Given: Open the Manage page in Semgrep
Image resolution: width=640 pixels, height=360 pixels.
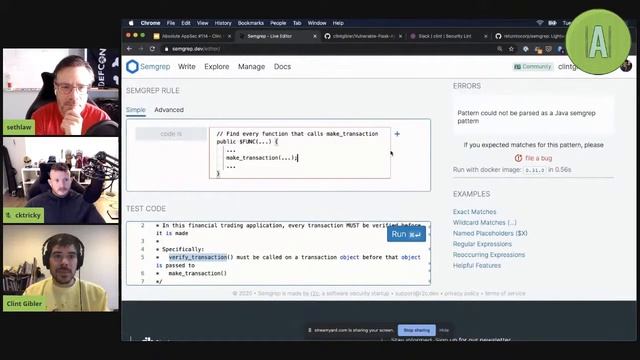Looking at the screenshot, I should point(251,67).
